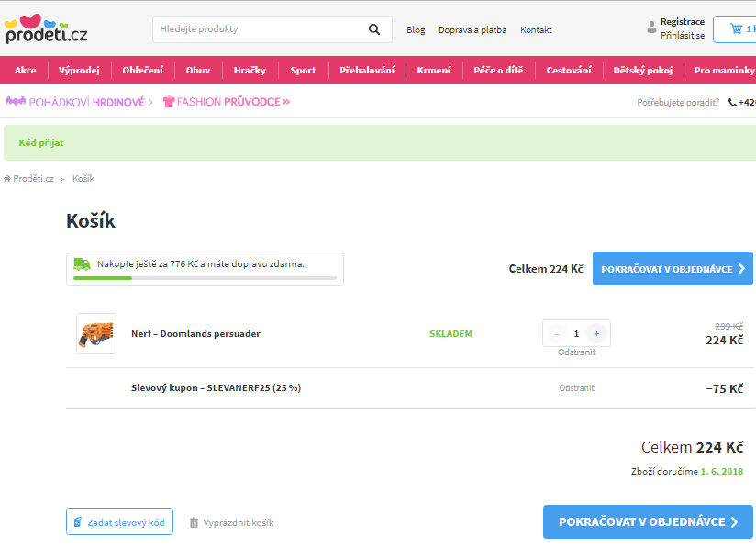This screenshot has height=548, width=756.
Task: Open the Pro maminky menu category
Action: [723, 71]
